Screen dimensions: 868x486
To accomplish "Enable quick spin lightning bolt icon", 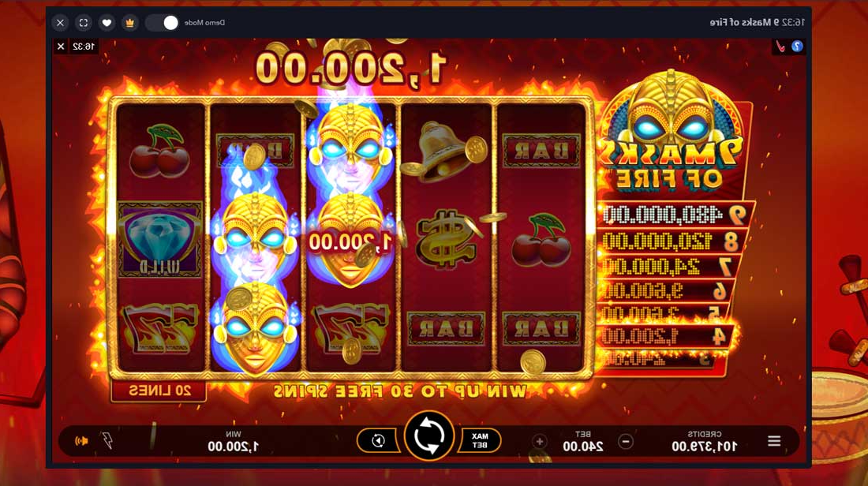I will pos(108,440).
